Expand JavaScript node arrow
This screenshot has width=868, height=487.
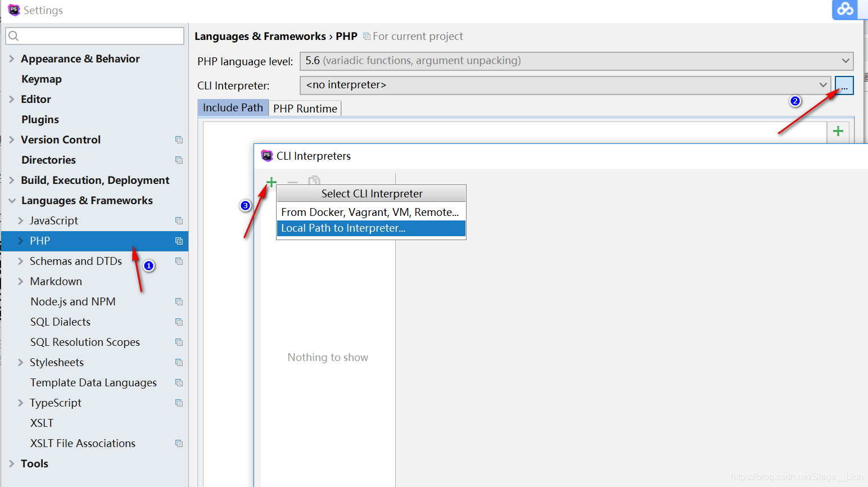[21, 220]
